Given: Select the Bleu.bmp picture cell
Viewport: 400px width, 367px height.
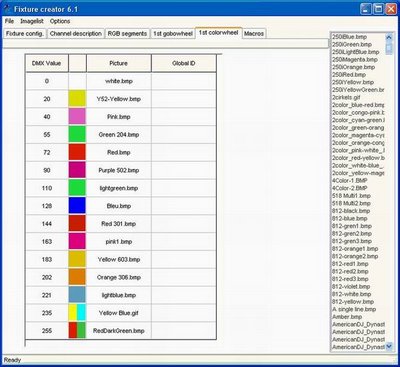Looking at the screenshot, I should click(x=119, y=206).
